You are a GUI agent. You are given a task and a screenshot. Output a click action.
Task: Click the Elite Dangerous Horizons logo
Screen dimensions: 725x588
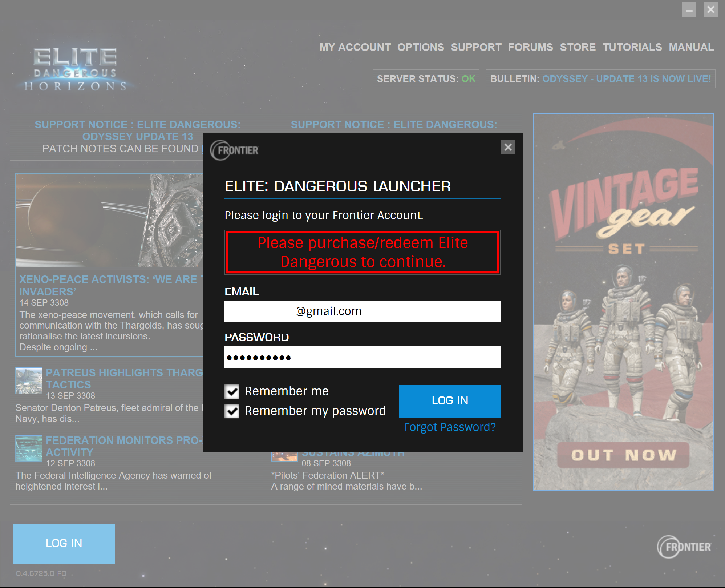pos(75,69)
